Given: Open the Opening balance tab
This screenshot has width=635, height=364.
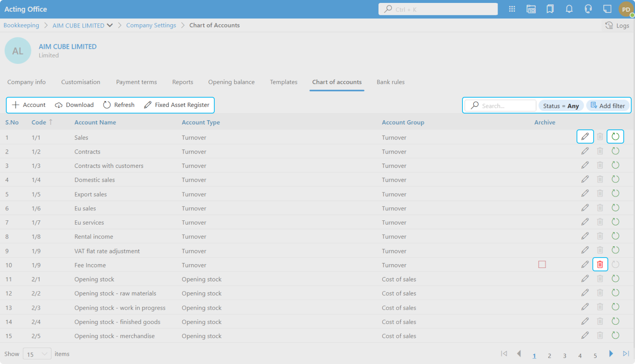Looking at the screenshot, I should tap(231, 82).
